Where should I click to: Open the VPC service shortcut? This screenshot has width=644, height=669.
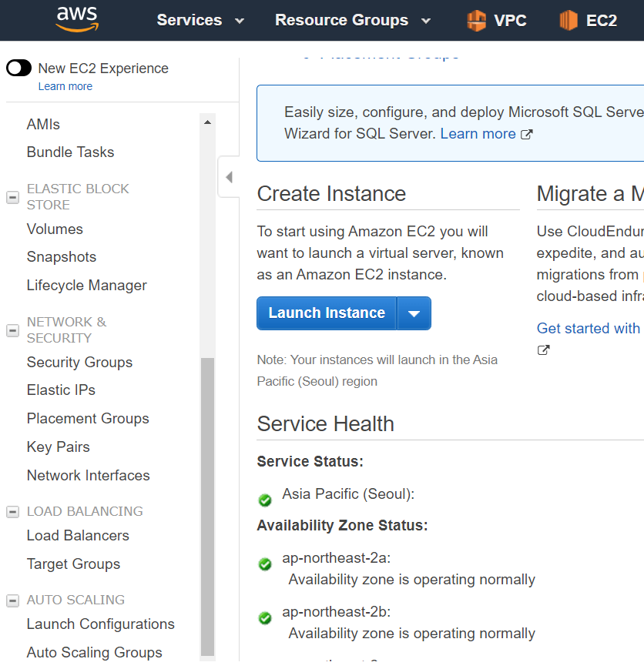click(x=497, y=21)
